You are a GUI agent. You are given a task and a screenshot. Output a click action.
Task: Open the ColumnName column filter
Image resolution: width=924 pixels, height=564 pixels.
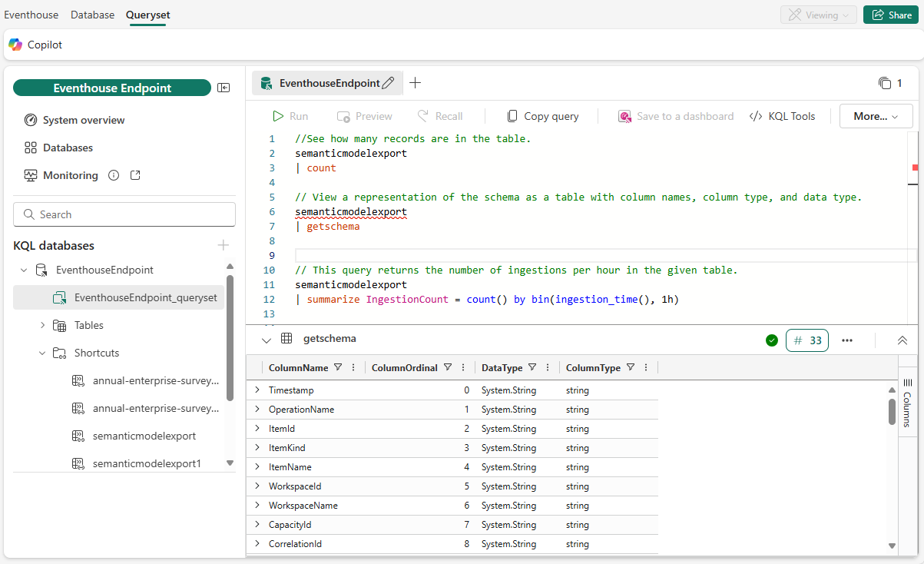338,368
